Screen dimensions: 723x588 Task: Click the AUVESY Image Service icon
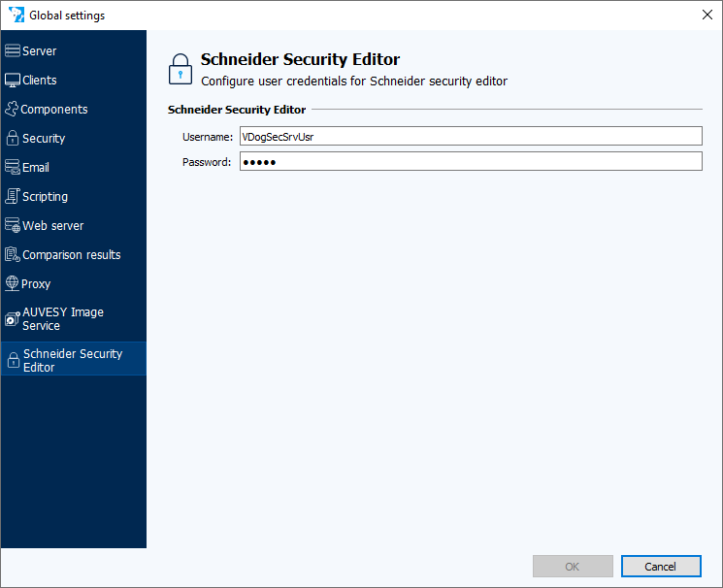tap(13, 318)
